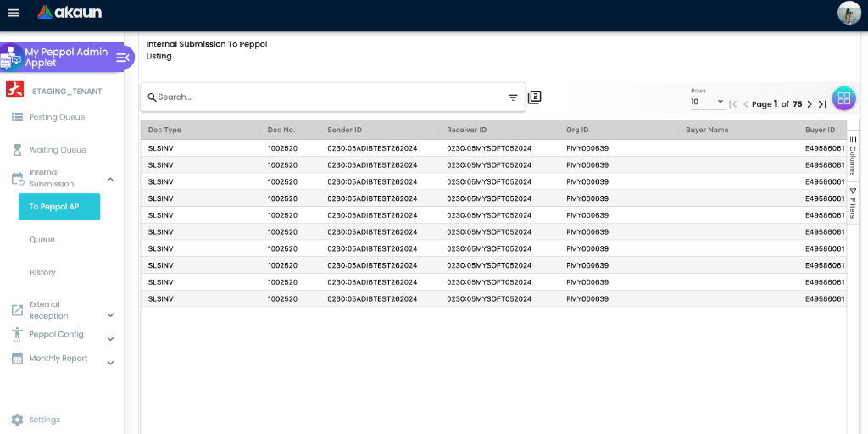
Task: Sort by Org ID column header
Action: (577, 130)
